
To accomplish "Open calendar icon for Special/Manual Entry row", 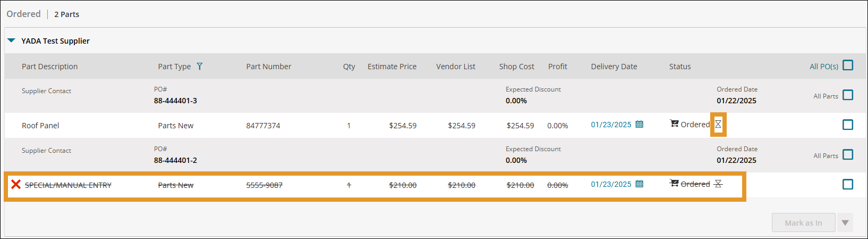I will tap(640, 184).
